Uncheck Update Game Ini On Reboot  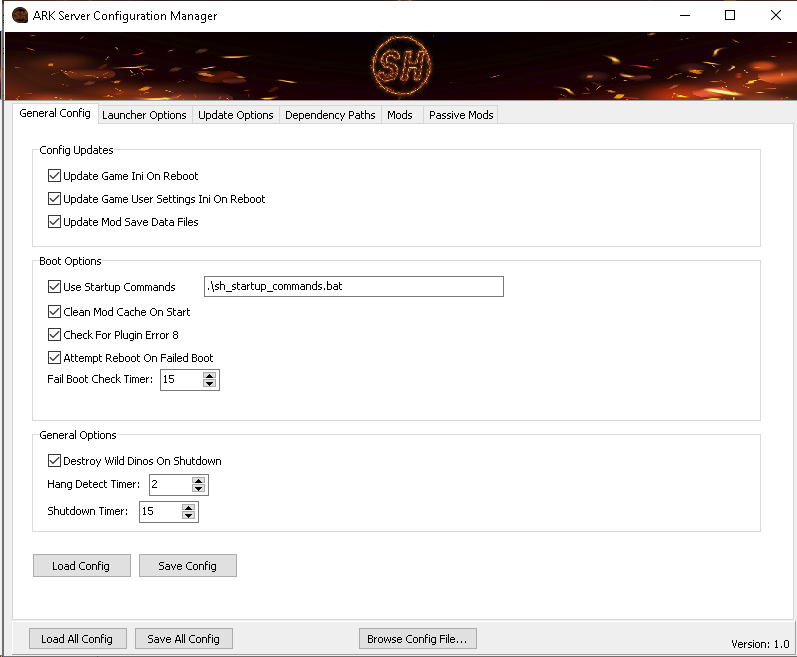click(x=55, y=176)
